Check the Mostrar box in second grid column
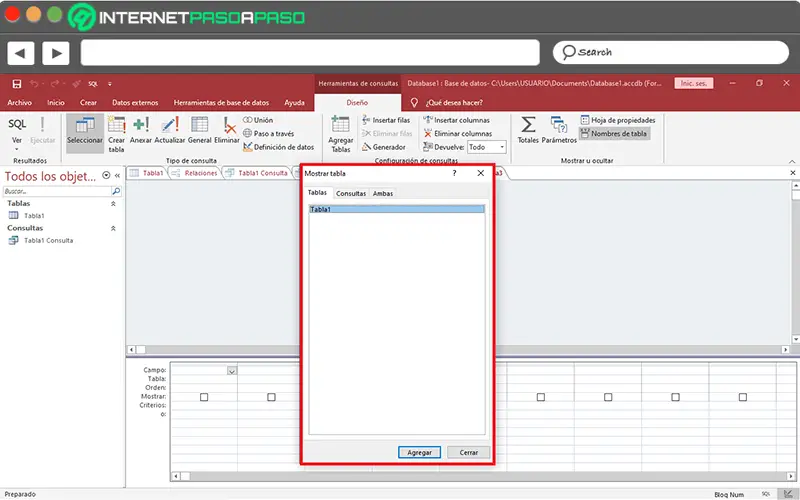 click(271, 397)
